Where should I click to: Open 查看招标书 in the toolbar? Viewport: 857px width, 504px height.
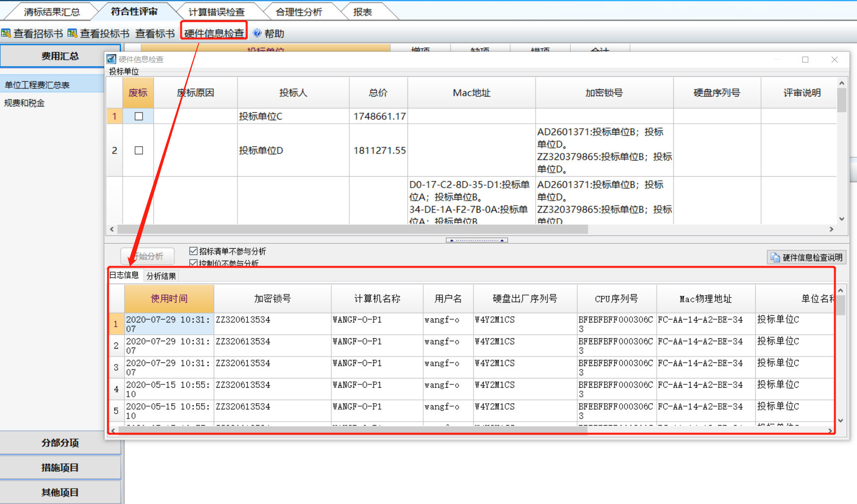[x=32, y=33]
